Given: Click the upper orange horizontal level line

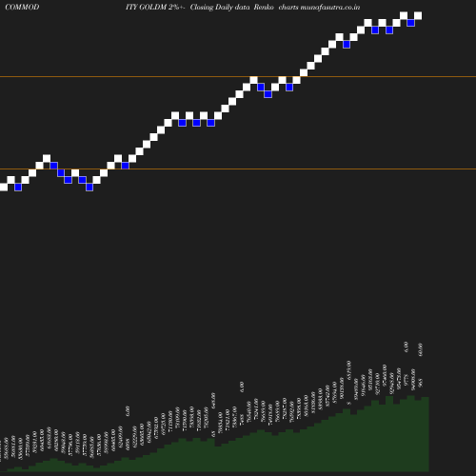Looking at the screenshot, I should point(238,76).
